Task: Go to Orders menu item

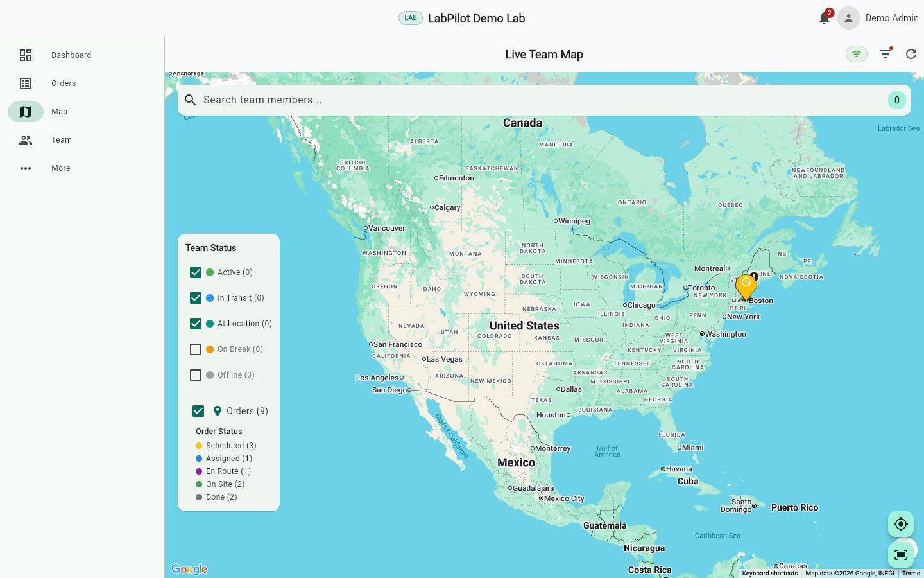Action: point(82,83)
